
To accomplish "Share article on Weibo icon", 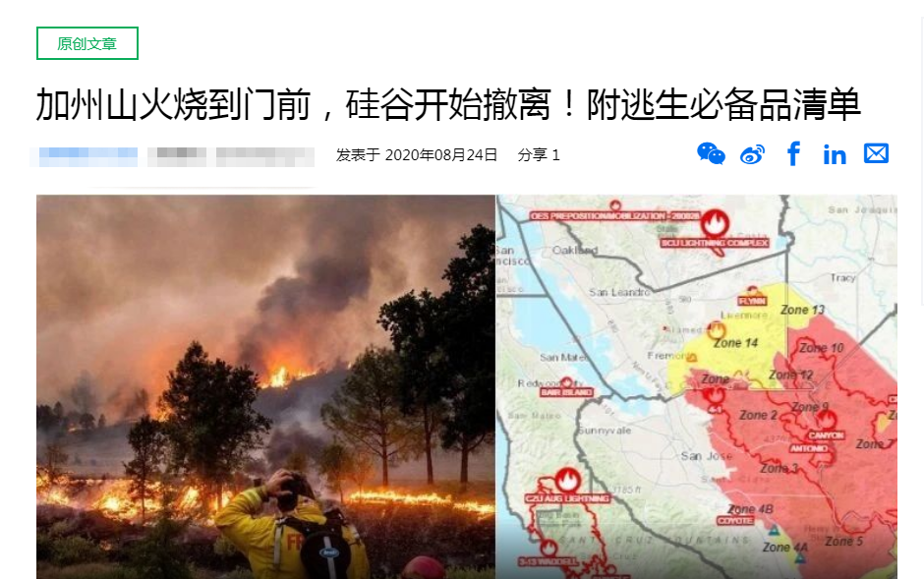I will click(x=753, y=154).
